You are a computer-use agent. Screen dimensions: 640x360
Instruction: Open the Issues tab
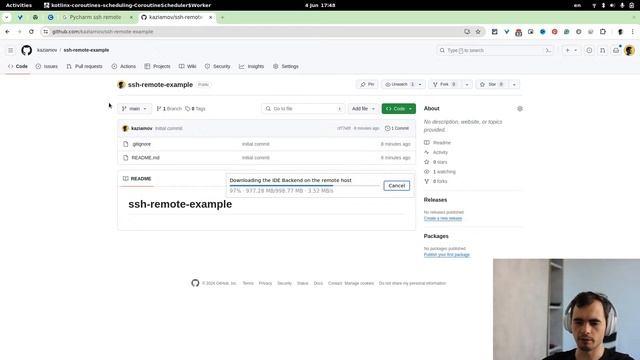click(47, 66)
